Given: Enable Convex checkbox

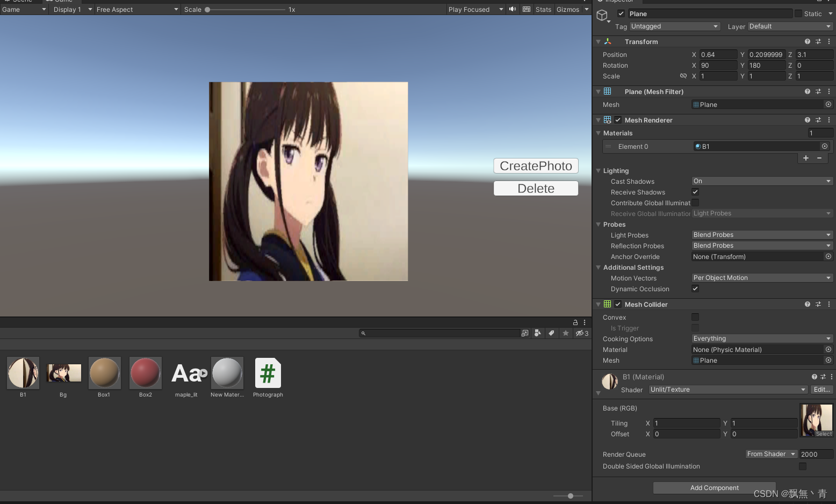Looking at the screenshot, I should point(695,317).
